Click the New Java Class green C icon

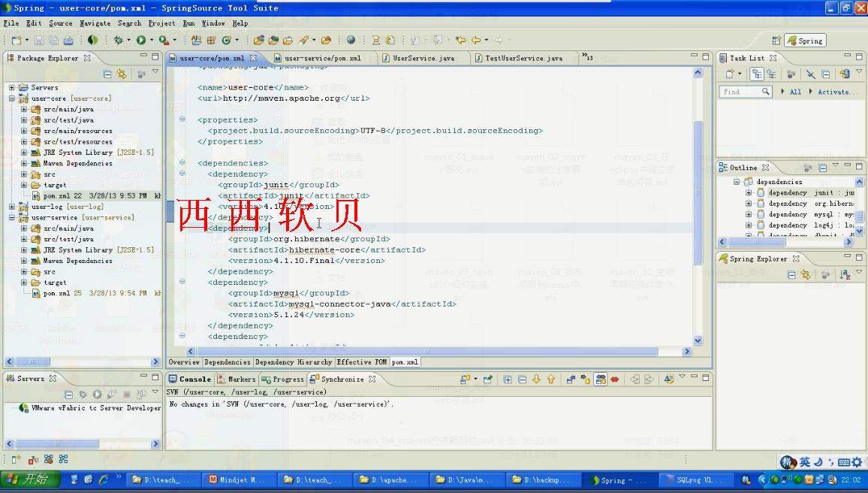[226, 40]
